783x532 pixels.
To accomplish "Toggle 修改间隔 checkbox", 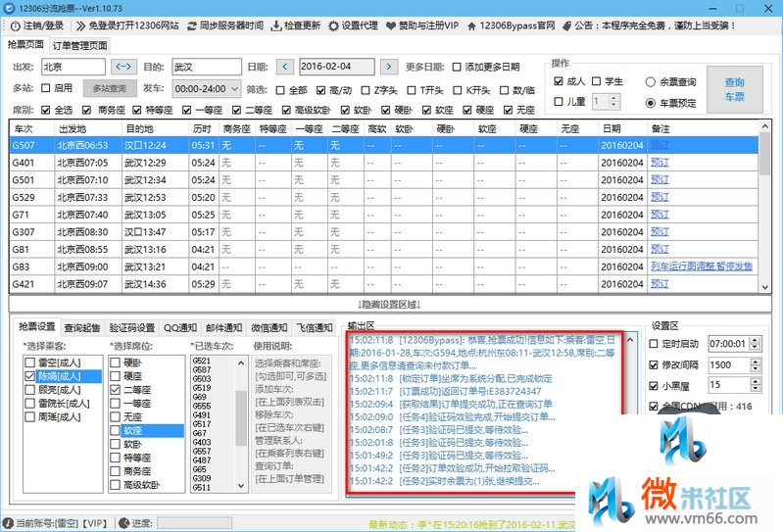I will (x=654, y=364).
